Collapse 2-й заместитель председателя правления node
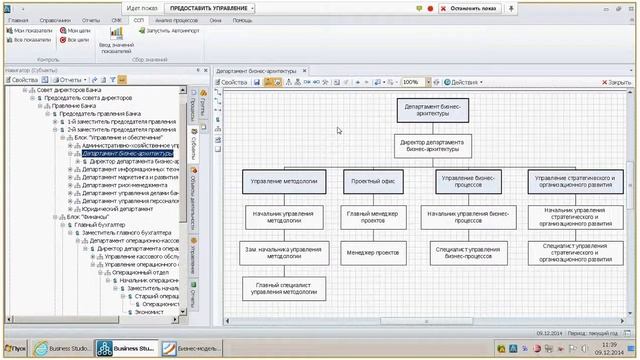640x360 pixels. pos(55,130)
